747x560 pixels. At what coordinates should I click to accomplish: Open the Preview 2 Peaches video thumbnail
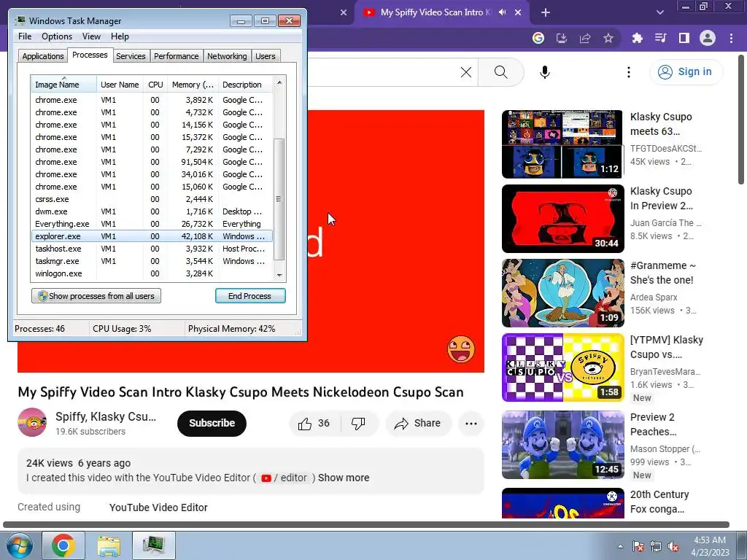pyautogui.click(x=562, y=445)
